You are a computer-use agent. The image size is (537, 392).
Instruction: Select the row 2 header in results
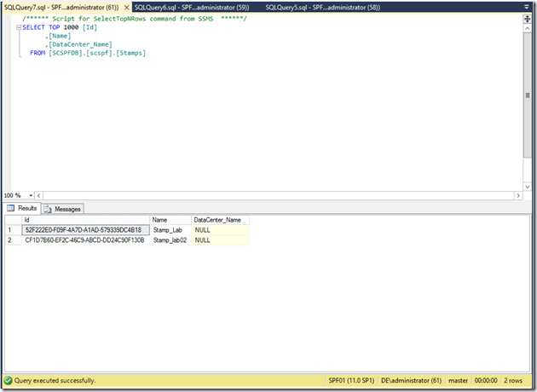[x=11, y=240]
